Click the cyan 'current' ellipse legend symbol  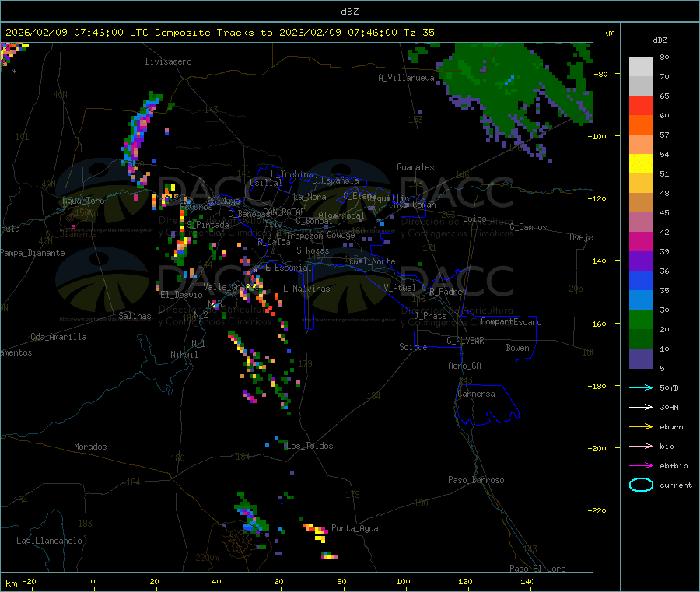[641, 485]
